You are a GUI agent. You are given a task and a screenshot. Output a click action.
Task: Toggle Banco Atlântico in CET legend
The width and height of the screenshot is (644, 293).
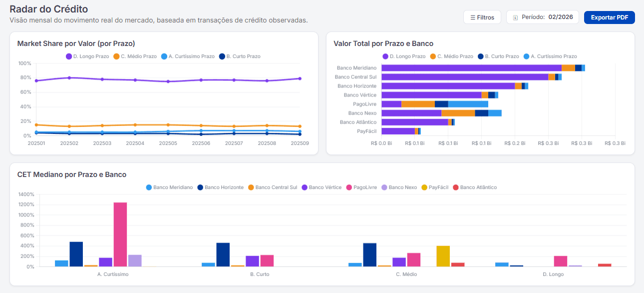click(475, 187)
